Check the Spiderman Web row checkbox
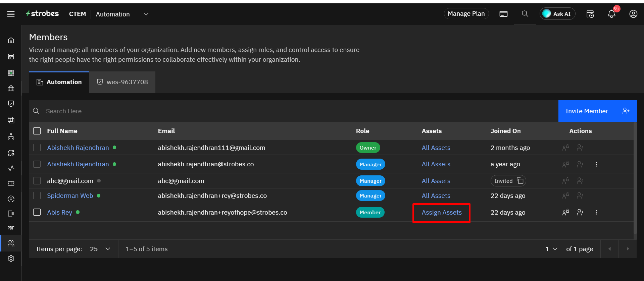644x281 pixels. tap(37, 195)
